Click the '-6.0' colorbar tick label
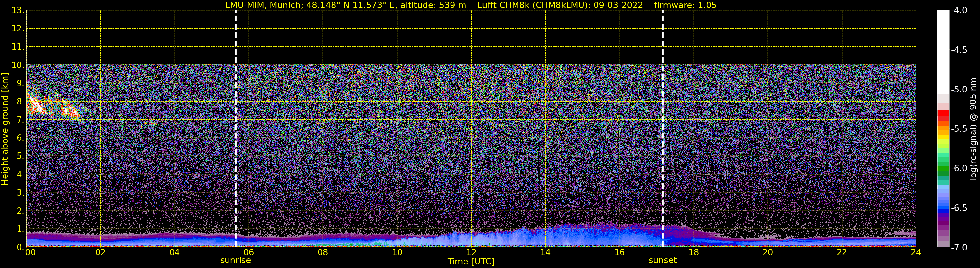Screen dimensions: 980x268 (959, 168)
